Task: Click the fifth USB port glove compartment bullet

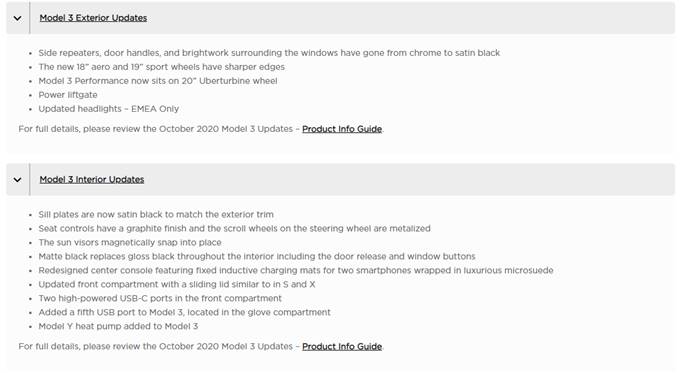Action: coord(184,313)
